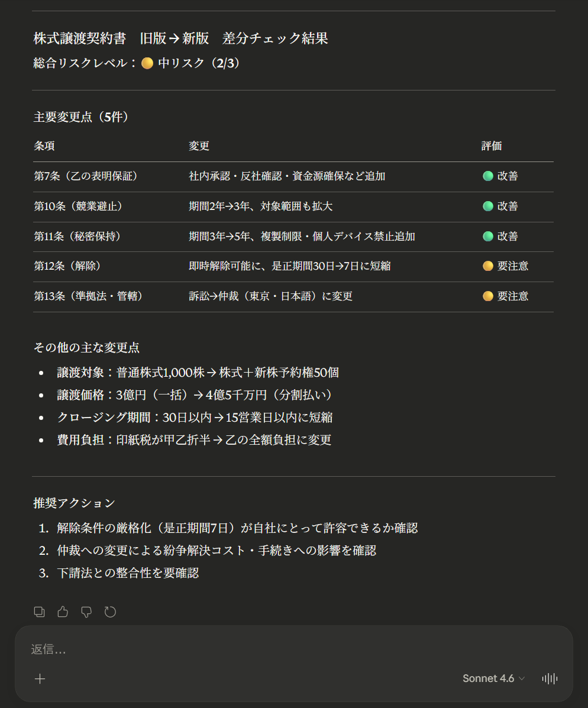
Task: Open the Sonnet 4.6 model dropdown
Action: 493,678
